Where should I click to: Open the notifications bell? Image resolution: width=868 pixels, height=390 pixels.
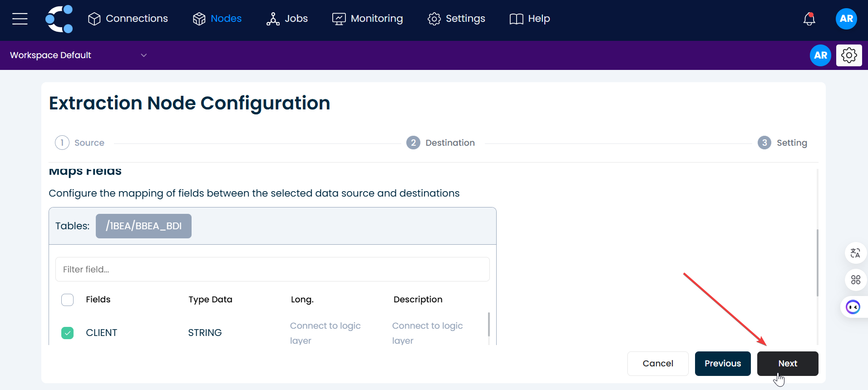[809, 19]
